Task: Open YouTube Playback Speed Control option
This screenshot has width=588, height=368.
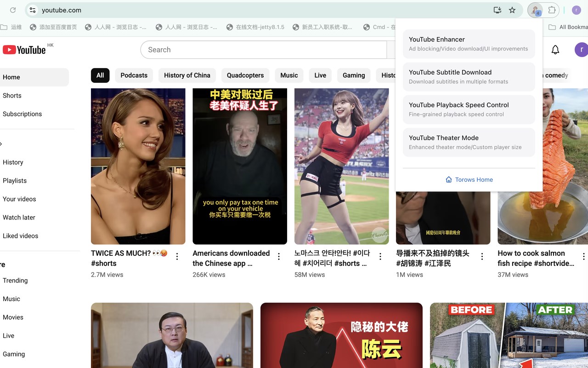Action: point(469,109)
